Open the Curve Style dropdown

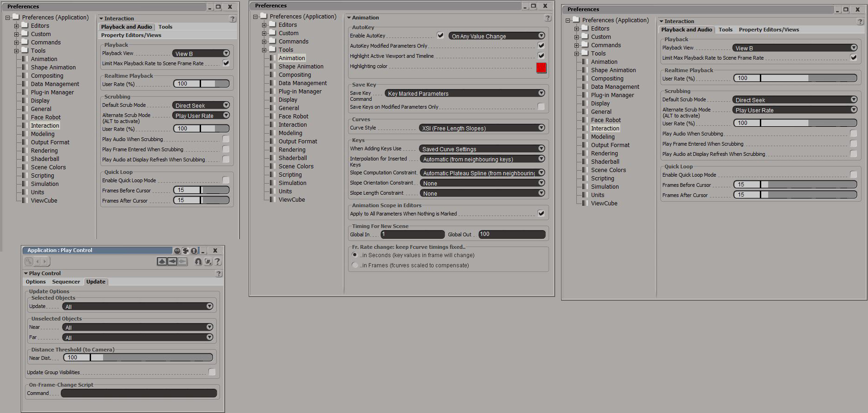[x=483, y=128]
